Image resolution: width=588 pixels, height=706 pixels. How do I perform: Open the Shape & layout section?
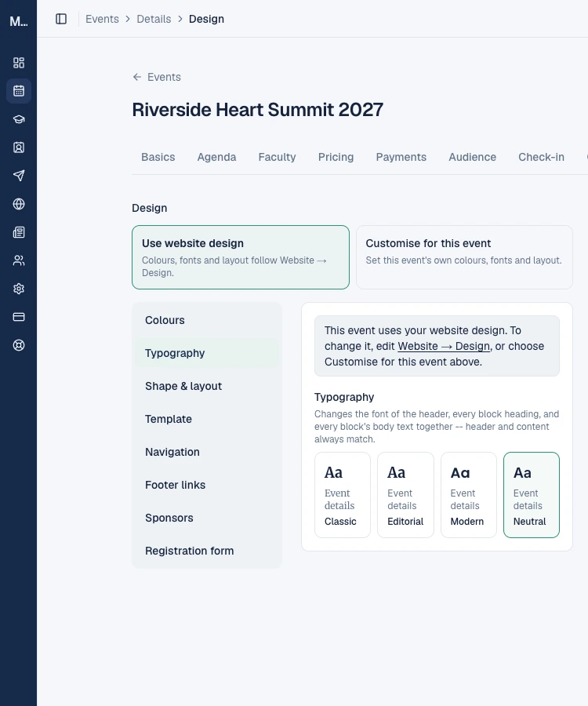click(x=207, y=386)
